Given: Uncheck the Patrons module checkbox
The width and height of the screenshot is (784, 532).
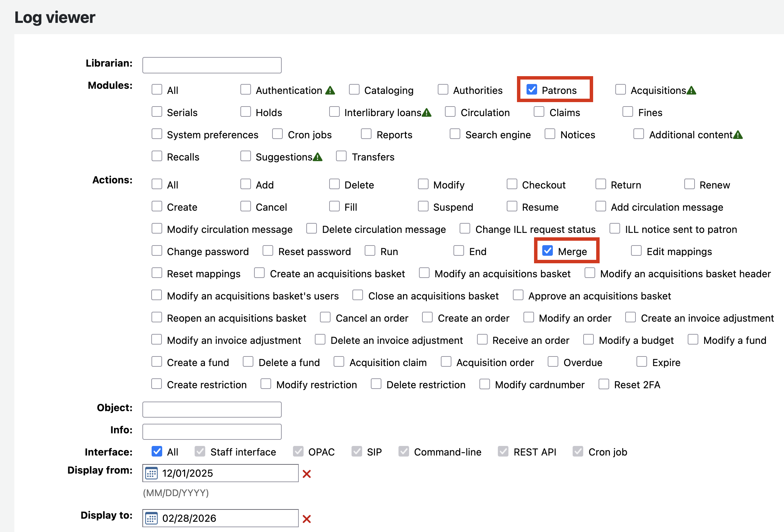Looking at the screenshot, I should pos(532,89).
